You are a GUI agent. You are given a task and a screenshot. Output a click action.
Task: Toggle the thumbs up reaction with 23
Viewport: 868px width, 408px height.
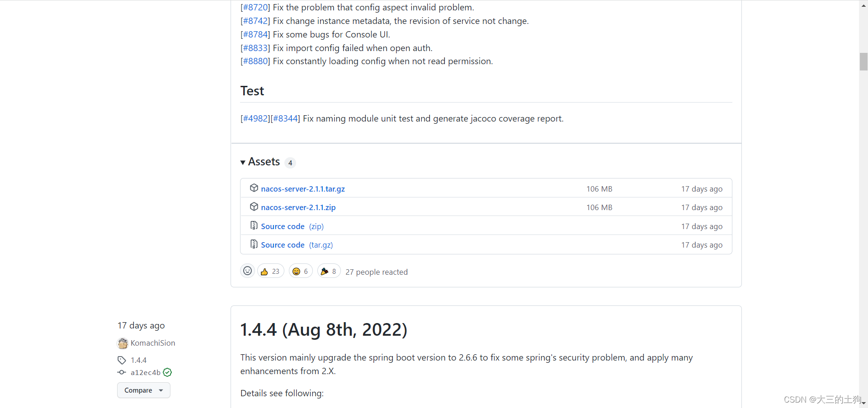[x=270, y=271]
